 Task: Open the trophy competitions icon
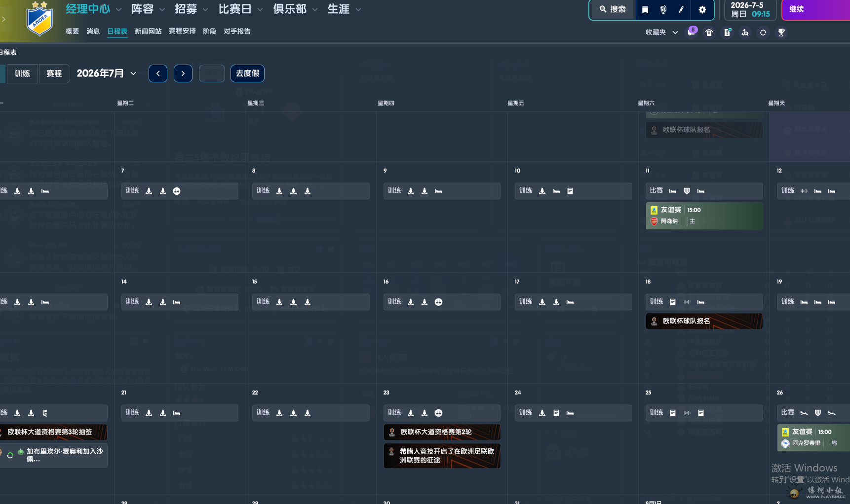pyautogui.click(x=781, y=33)
